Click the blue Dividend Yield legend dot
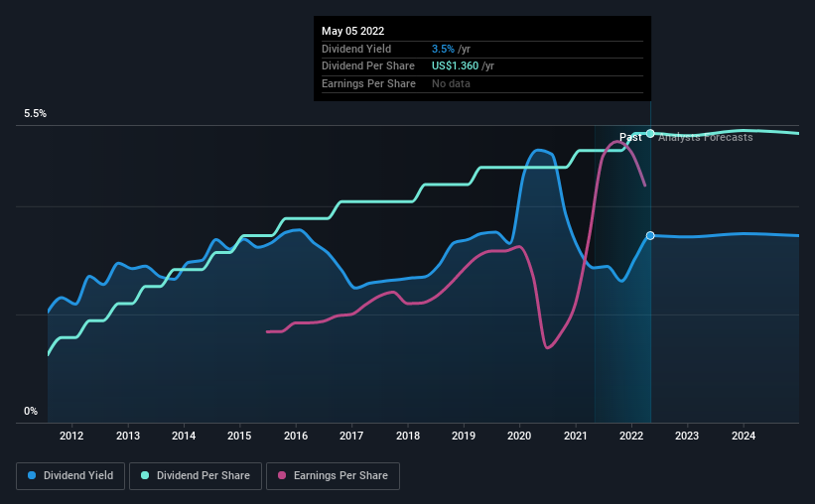 (x=32, y=475)
